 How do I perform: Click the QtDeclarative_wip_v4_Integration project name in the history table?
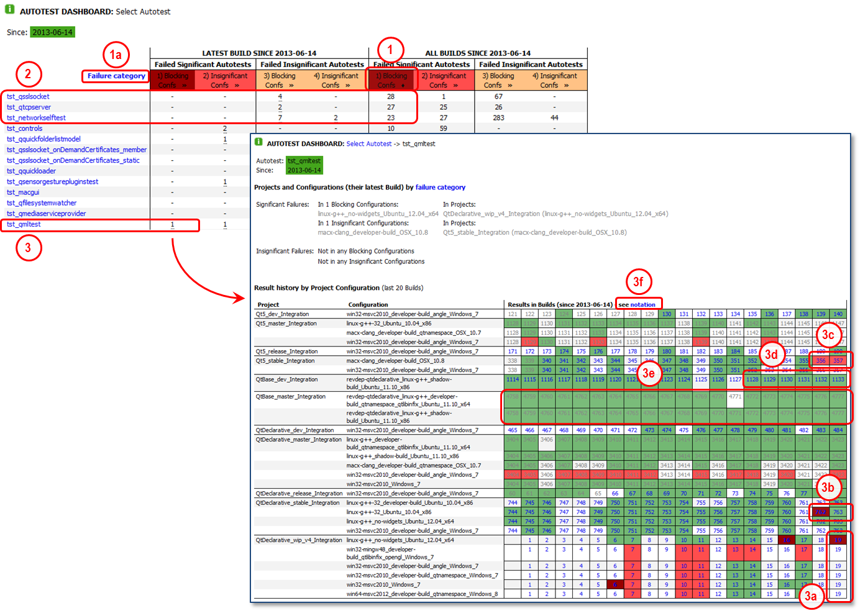pyautogui.click(x=299, y=540)
